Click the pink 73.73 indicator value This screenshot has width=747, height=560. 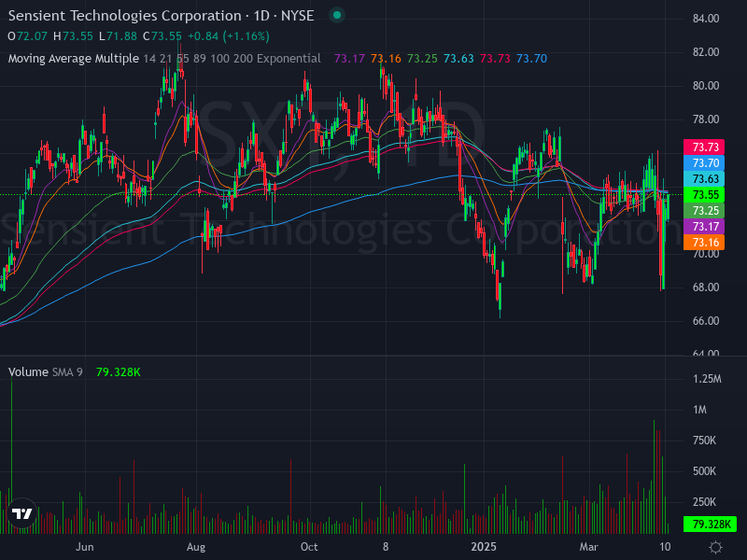495,59
